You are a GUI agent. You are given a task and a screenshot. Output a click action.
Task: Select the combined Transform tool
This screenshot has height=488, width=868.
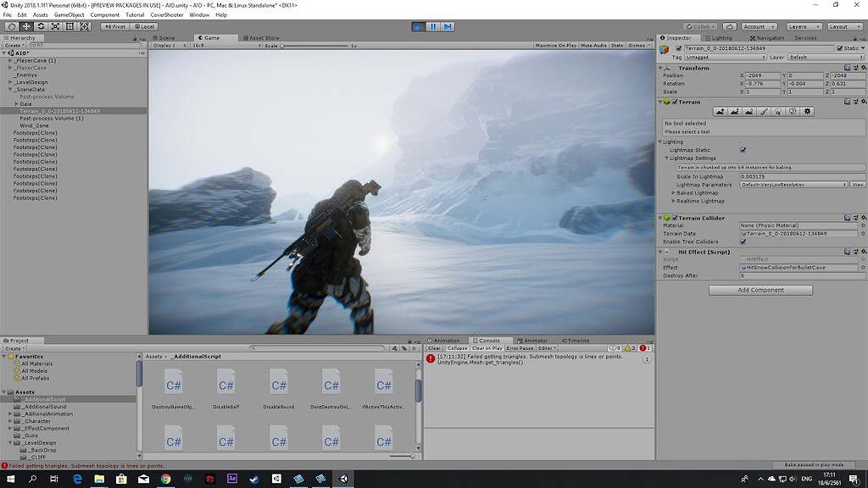(x=84, y=26)
